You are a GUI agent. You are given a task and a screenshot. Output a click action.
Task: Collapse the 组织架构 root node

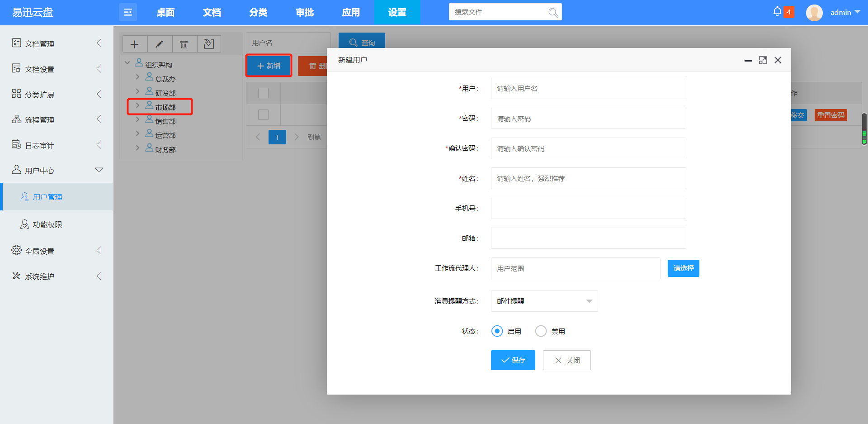point(127,62)
